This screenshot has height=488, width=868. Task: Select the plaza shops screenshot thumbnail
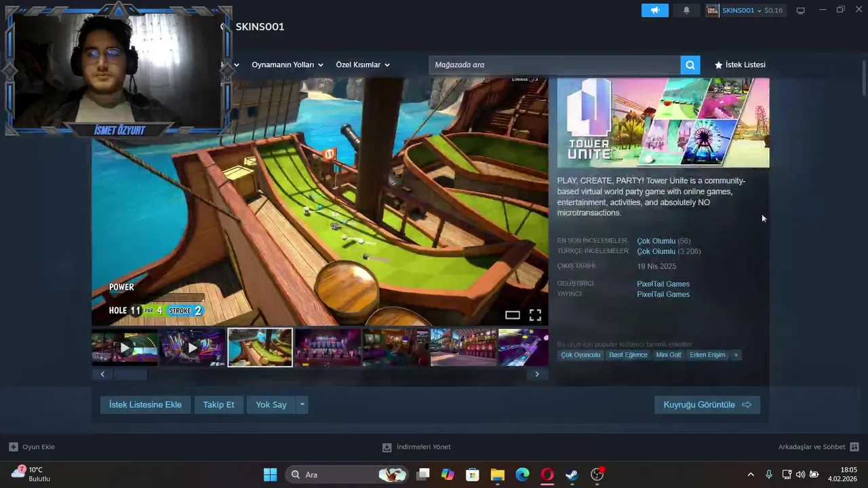464,348
